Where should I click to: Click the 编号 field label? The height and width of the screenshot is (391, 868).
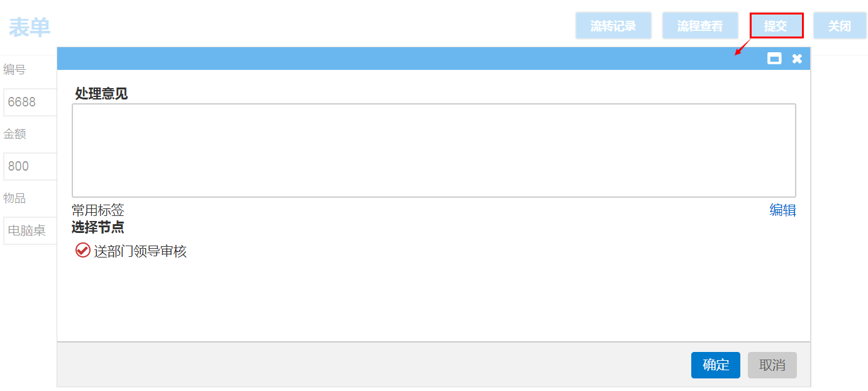(14, 69)
